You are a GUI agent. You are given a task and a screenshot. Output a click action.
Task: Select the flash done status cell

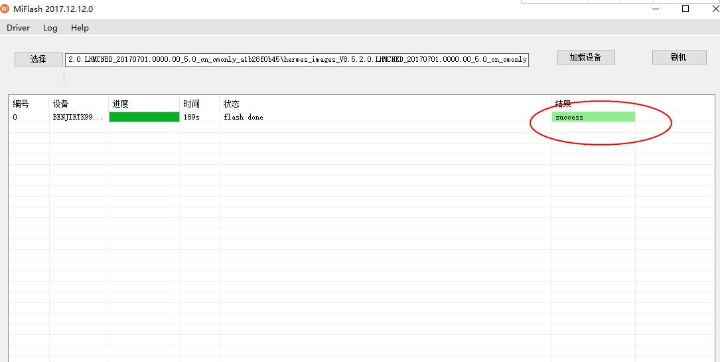243,117
